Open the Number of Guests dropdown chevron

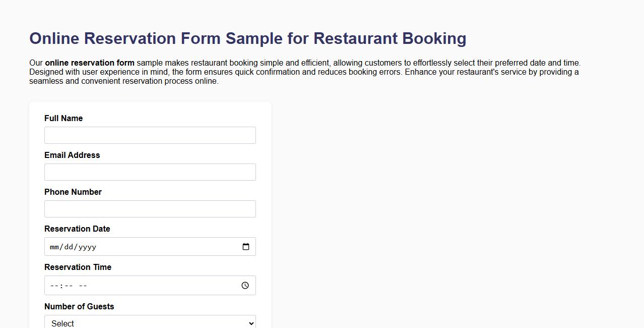(250, 322)
